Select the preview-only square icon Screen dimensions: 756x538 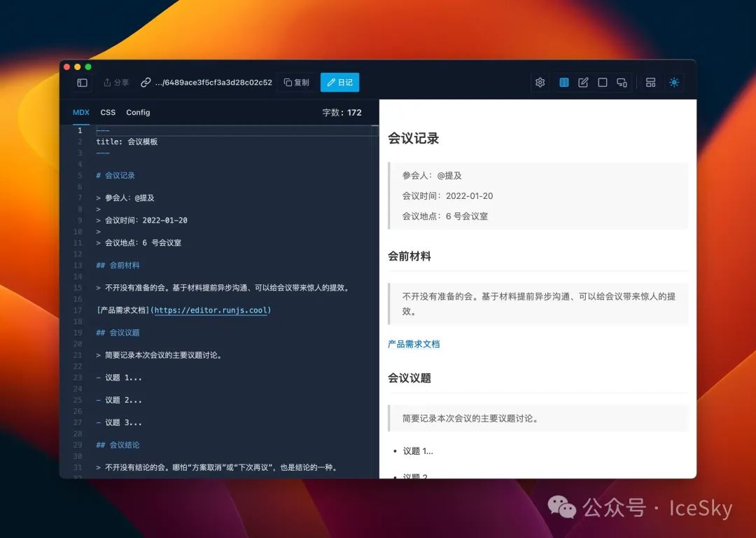tap(602, 83)
